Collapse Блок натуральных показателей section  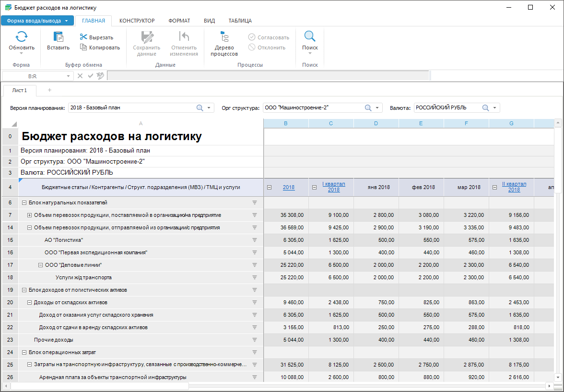[x=24, y=202]
